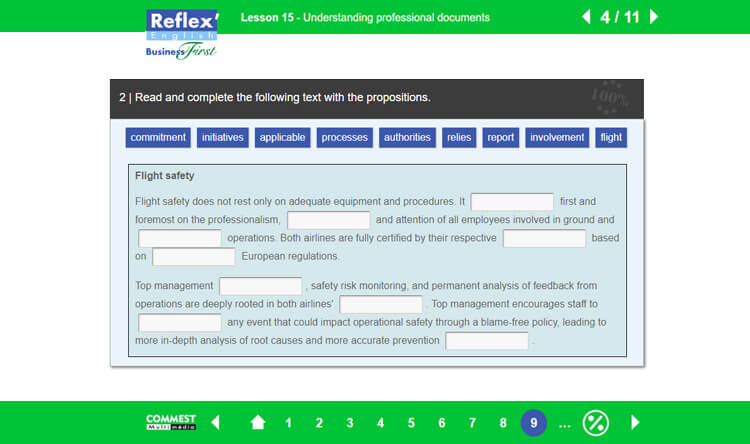Click the blank before 'operations. Both airlines'
Viewport: 750px width, 444px height.
click(x=179, y=238)
